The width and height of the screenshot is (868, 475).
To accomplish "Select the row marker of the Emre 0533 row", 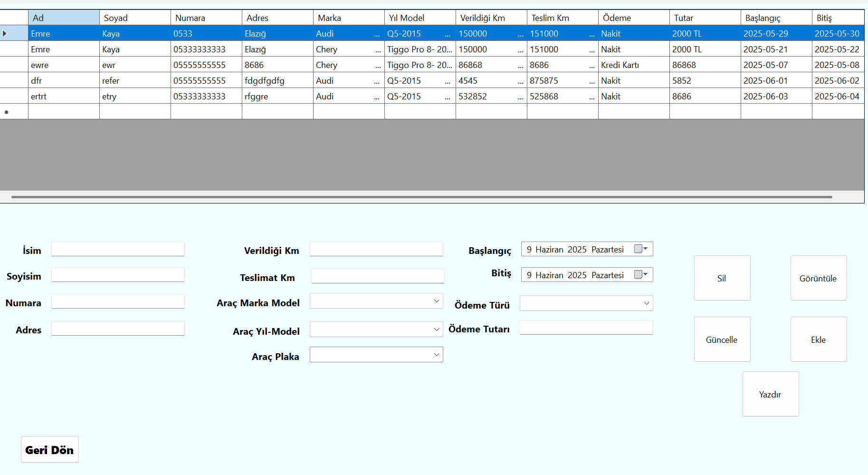I will (x=14, y=33).
